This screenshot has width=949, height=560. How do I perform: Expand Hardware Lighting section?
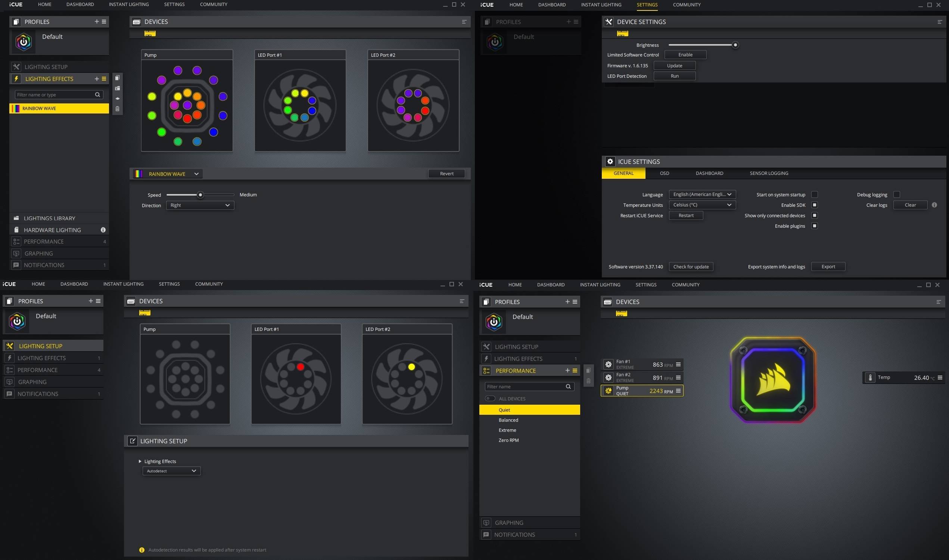pyautogui.click(x=59, y=230)
